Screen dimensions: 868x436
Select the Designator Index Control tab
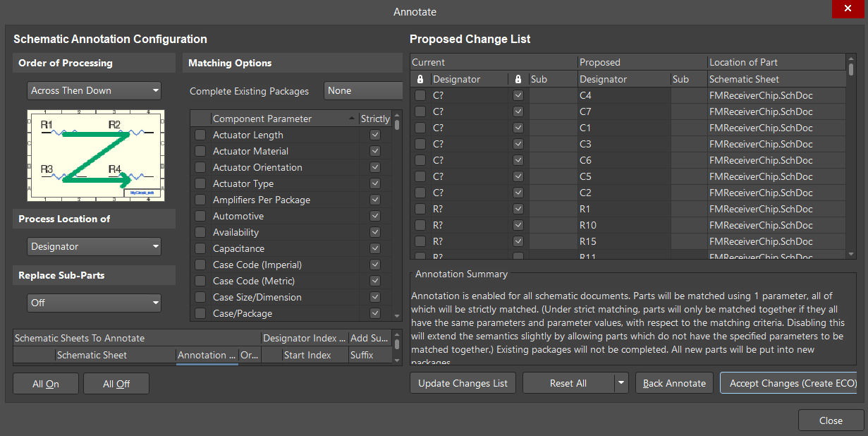pyautogui.click(x=304, y=338)
